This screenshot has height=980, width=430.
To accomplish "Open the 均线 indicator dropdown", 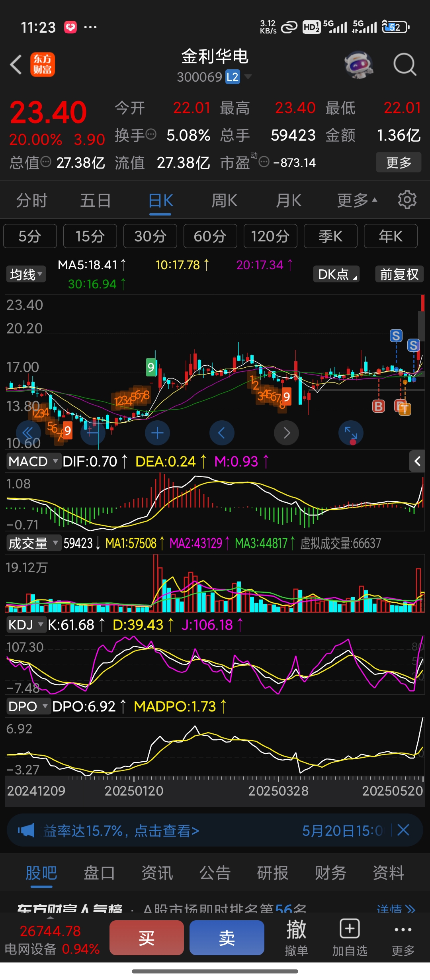I will (x=26, y=274).
